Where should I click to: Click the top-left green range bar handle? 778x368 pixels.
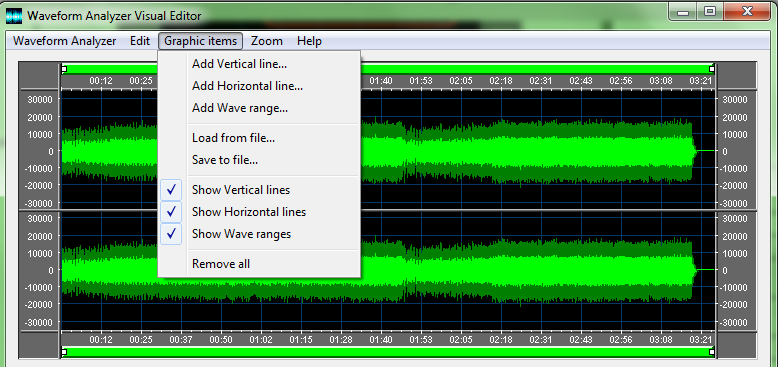pyautogui.click(x=64, y=69)
